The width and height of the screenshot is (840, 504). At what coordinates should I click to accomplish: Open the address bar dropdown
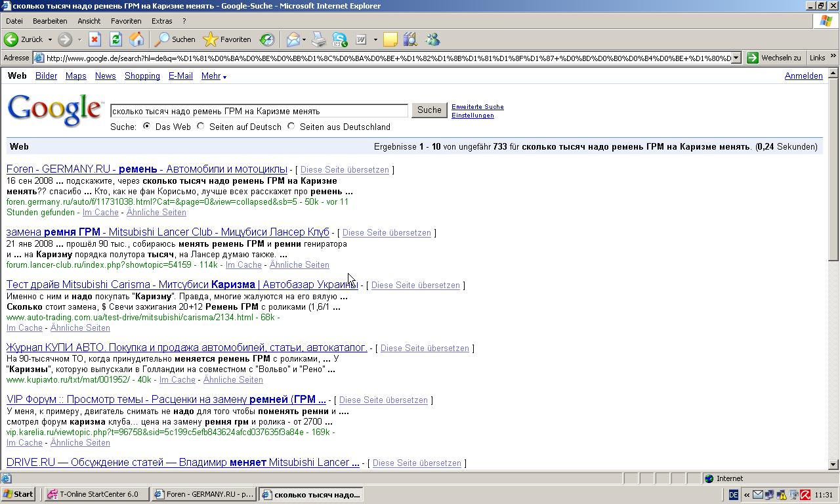coord(736,58)
